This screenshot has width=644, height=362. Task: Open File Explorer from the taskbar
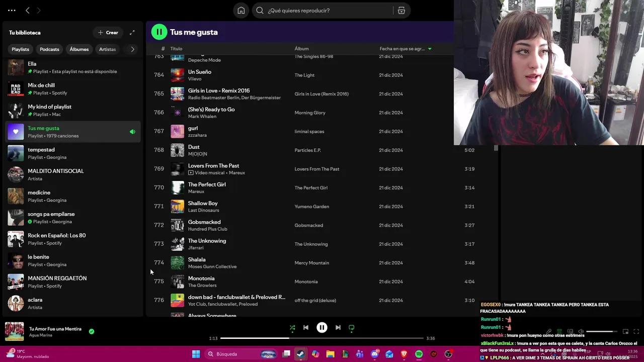(330, 354)
